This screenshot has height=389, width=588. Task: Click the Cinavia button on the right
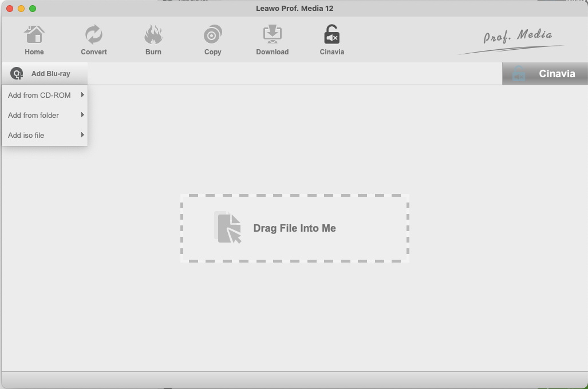pyautogui.click(x=545, y=73)
